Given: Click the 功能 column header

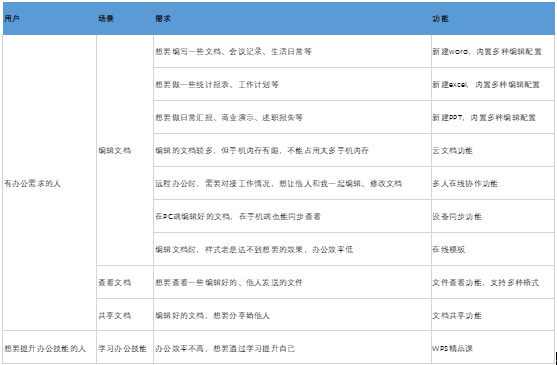Looking at the screenshot, I should coord(493,18).
